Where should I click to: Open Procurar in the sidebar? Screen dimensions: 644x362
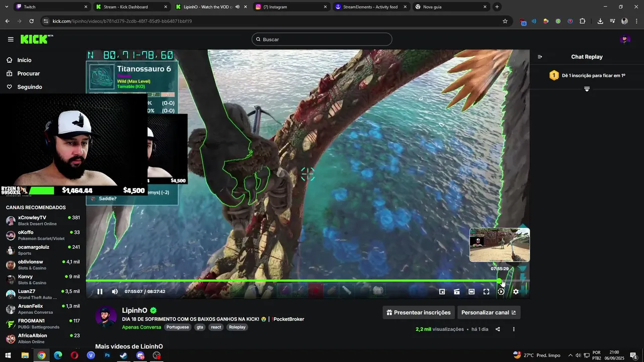[28, 73]
